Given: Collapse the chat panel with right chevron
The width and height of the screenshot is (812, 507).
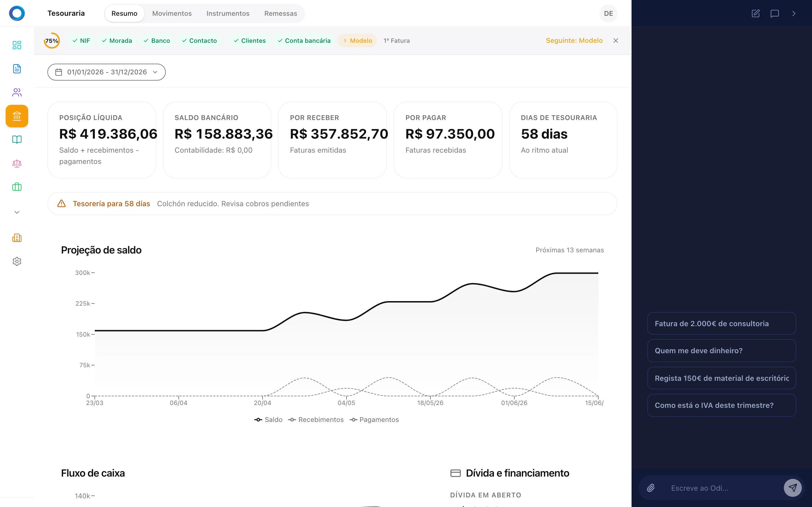Looking at the screenshot, I should pos(794,14).
